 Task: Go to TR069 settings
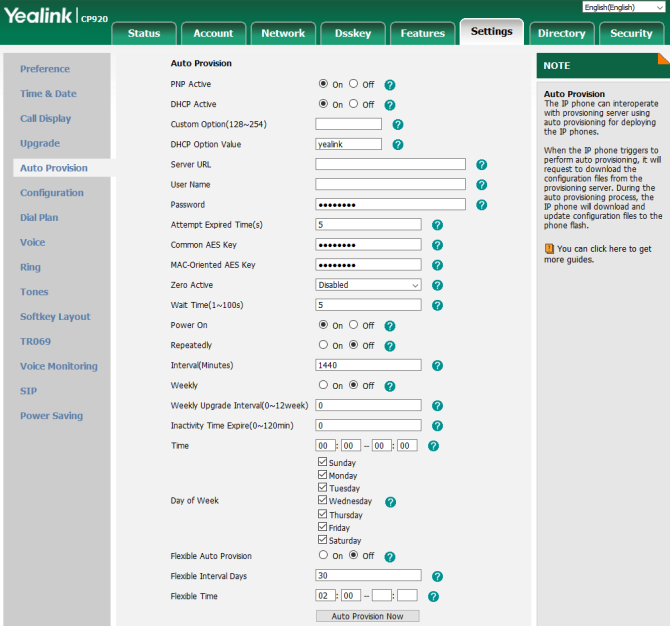[35, 341]
